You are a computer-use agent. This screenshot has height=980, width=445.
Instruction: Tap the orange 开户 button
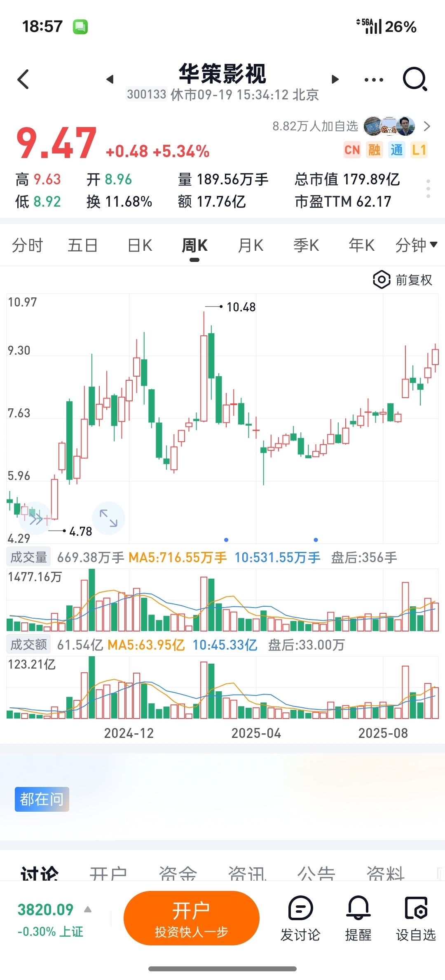click(x=192, y=918)
